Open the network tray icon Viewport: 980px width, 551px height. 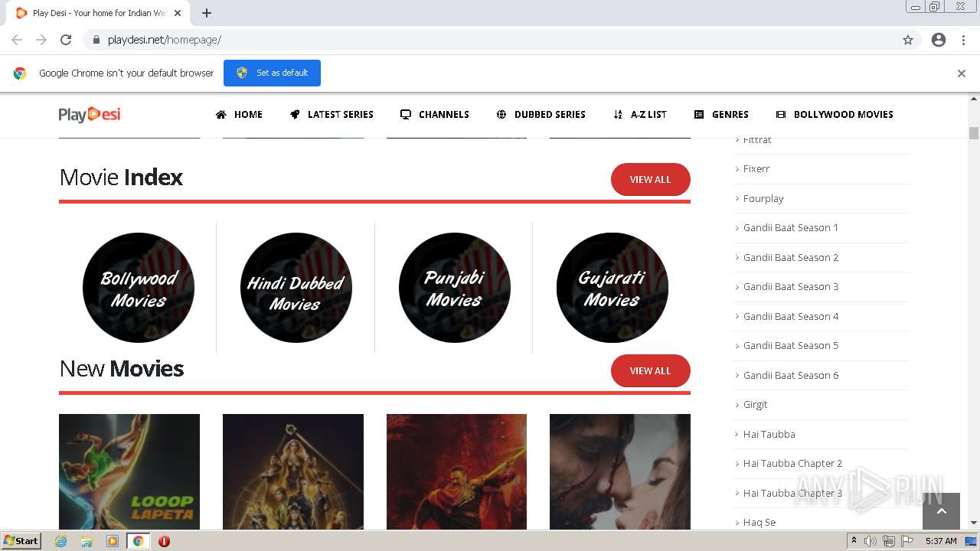[x=889, y=541]
